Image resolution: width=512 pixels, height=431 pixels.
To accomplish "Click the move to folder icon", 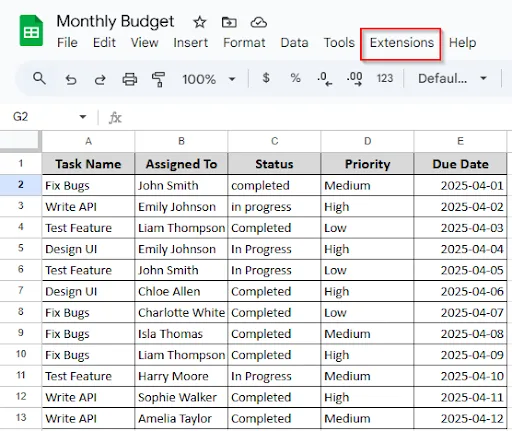I will click(229, 22).
